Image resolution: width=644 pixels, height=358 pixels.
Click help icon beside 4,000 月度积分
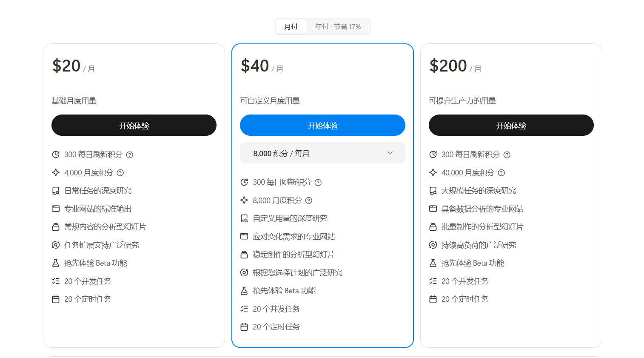[x=120, y=173]
